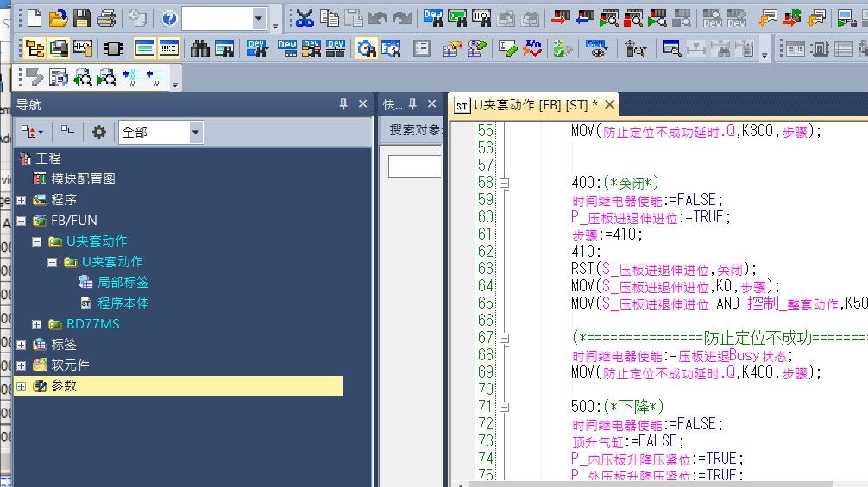Expand the 程序 tree node

22,200
